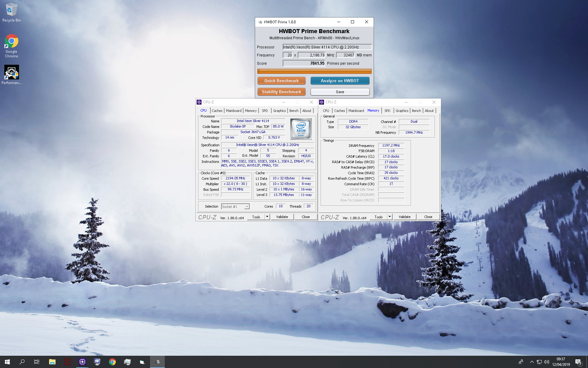
Task: Open the Performance test desktop shortcut
Action: click(11, 75)
